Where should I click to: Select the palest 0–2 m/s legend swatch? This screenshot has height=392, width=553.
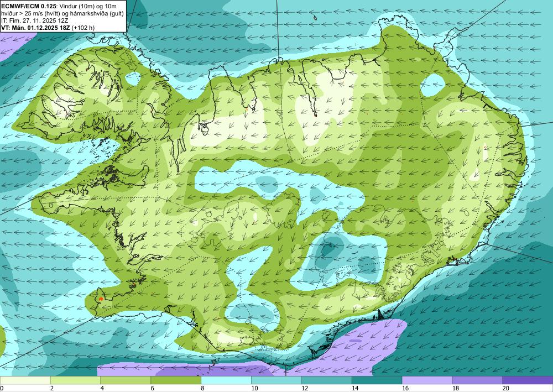[x=25, y=380]
